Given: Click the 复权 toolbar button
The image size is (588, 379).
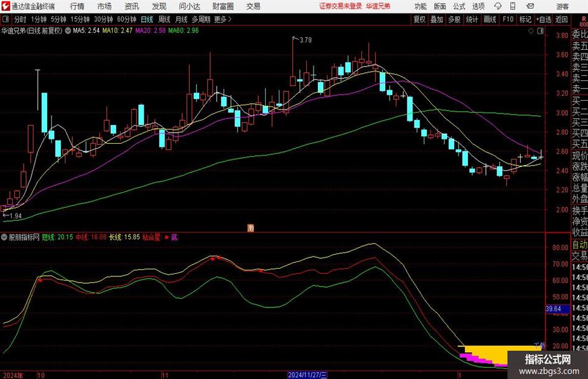Looking at the screenshot, I should (419, 19).
